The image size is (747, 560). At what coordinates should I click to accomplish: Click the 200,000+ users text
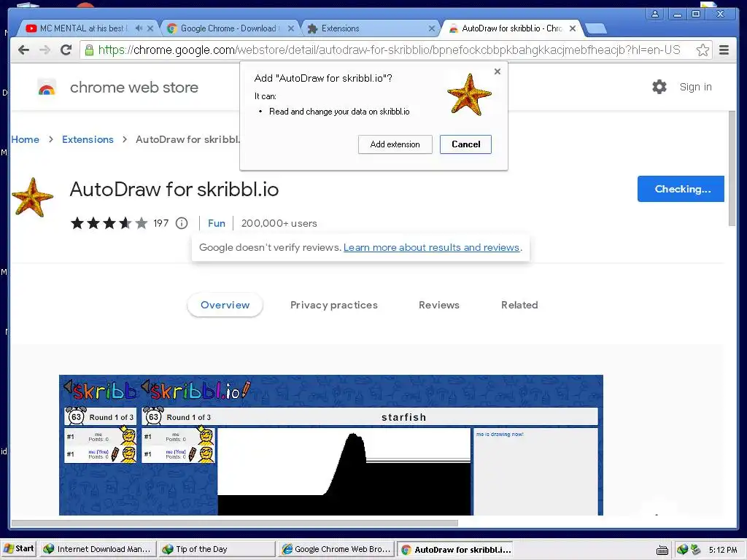[279, 223]
